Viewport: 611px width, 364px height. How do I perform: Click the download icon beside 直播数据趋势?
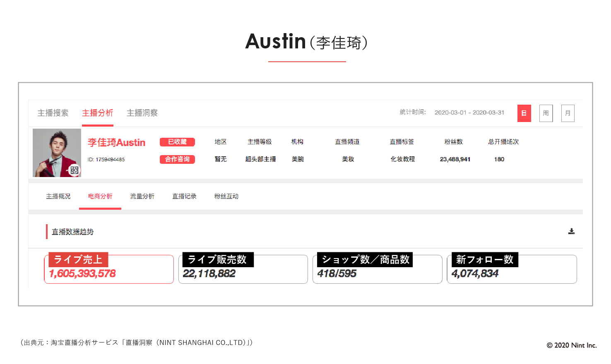tap(571, 231)
